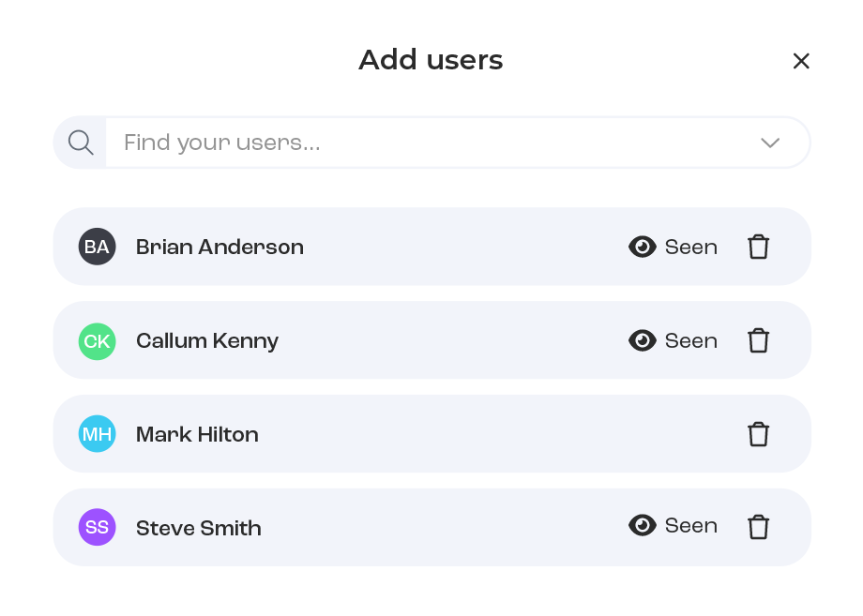
Task: Toggle Seen eye for Brian Anderson
Action: point(642,247)
